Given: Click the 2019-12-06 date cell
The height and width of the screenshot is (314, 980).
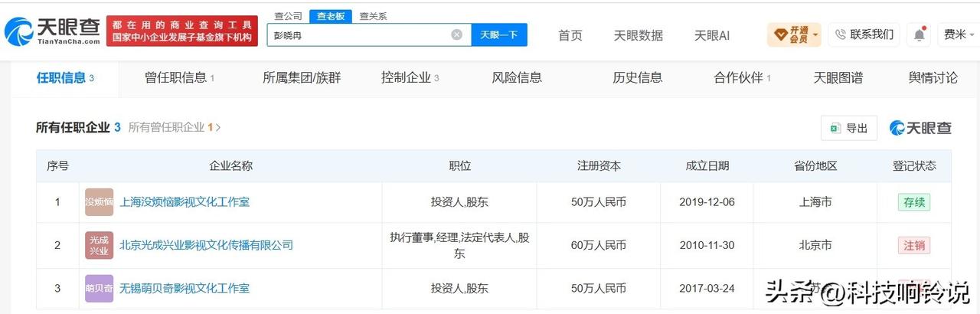Looking at the screenshot, I should click(x=707, y=202).
